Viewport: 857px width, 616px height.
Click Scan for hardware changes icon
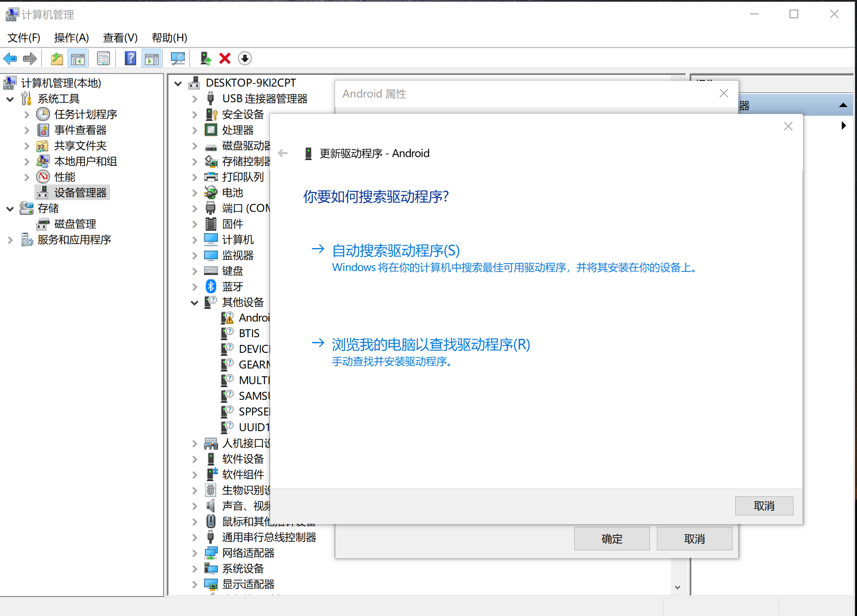coord(177,58)
